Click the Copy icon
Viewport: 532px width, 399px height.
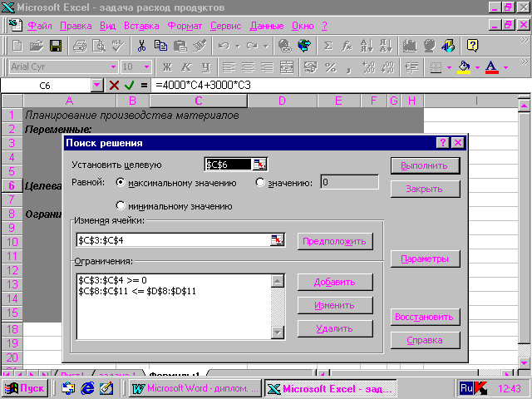[160, 46]
